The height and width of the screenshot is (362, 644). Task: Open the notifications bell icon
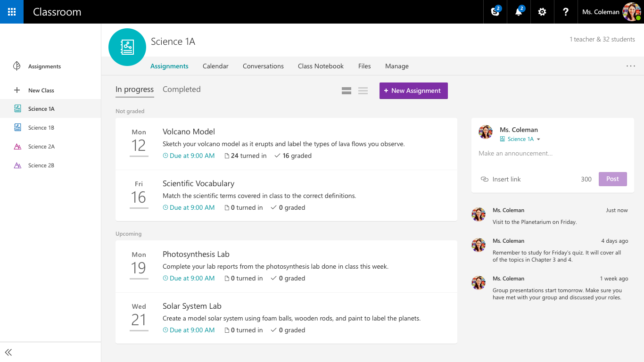[x=519, y=12]
